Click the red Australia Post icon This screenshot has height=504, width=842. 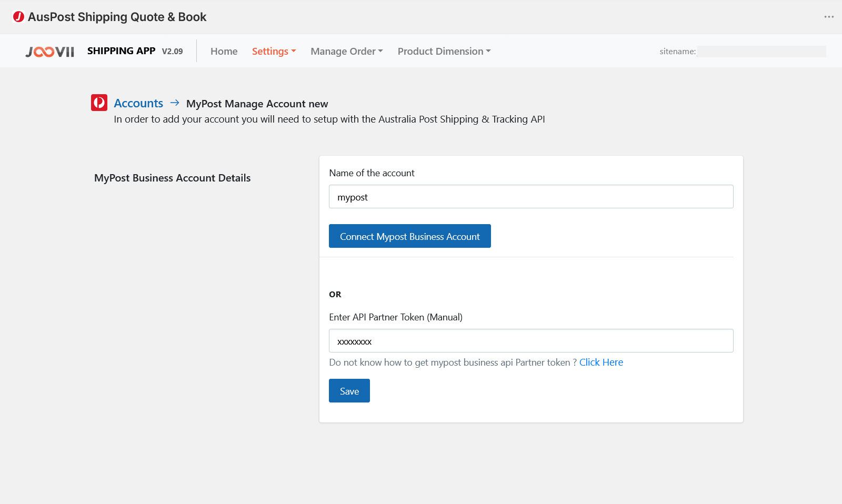(x=99, y=103)
